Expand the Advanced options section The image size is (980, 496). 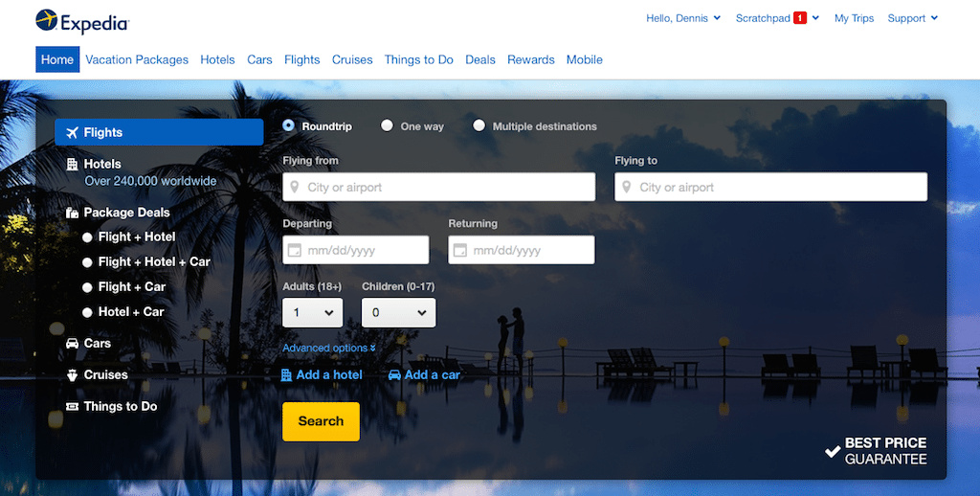329,349
